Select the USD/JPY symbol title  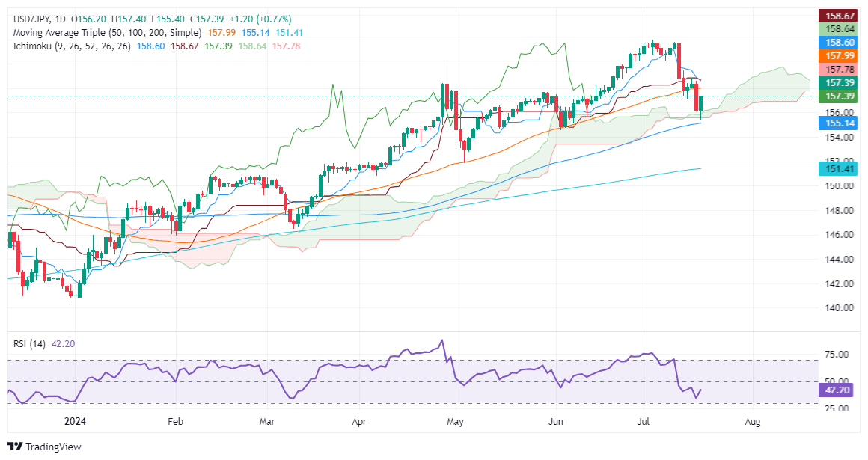click(31, 19)
